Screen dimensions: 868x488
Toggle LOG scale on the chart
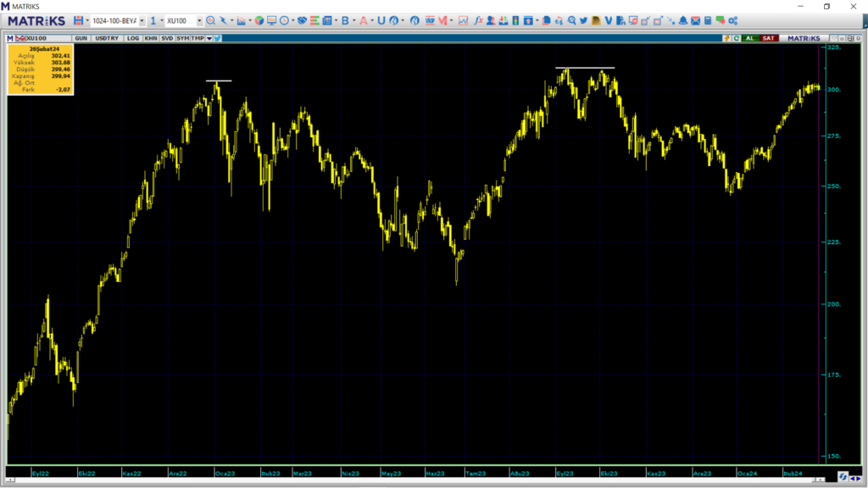pyautogui.click(x=133, y=38)
